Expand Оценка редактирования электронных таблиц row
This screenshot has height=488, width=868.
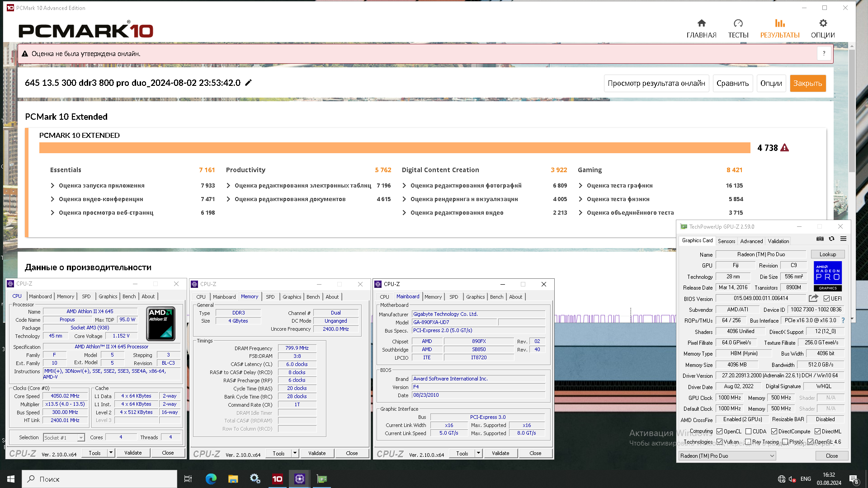click(x=228, y=185)
